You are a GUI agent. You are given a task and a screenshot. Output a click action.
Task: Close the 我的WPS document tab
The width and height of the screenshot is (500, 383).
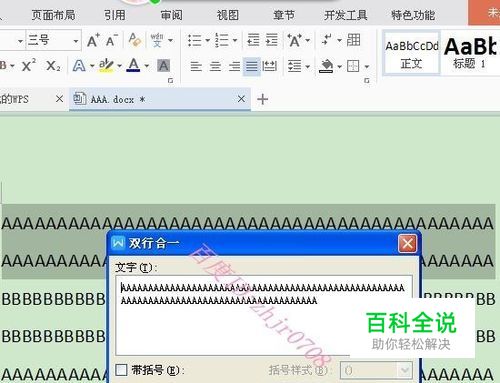59,99
